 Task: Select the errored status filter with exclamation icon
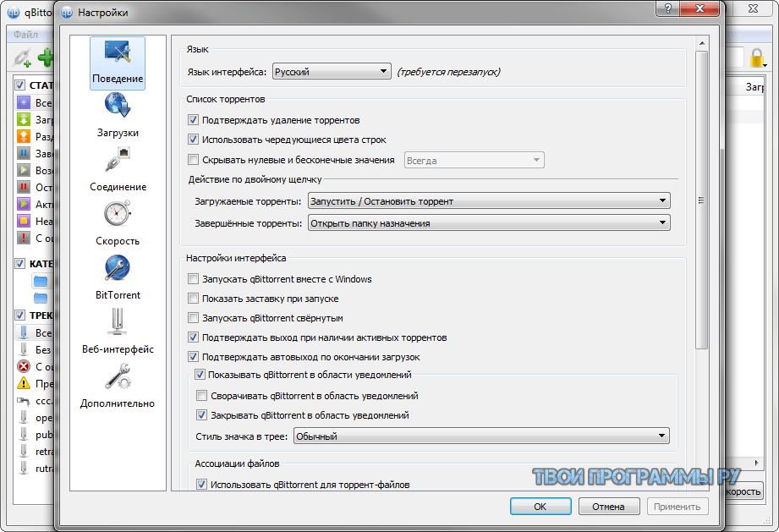(x=24, y=238)
